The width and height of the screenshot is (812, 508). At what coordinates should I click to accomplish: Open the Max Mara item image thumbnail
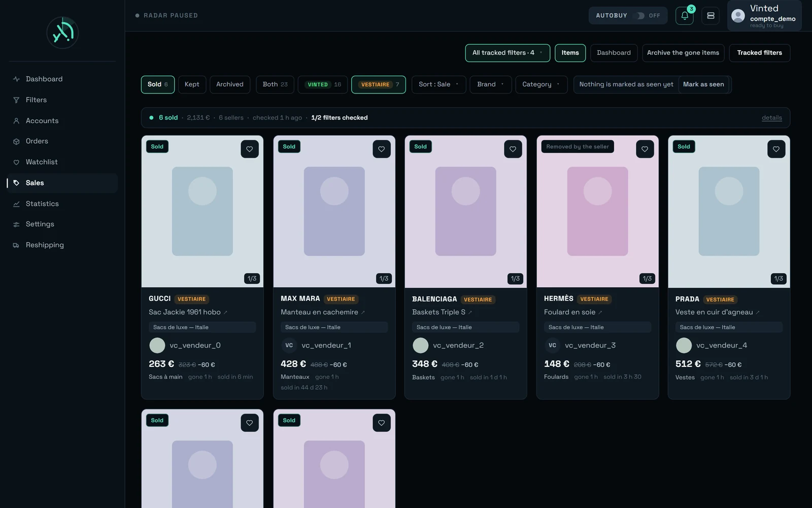coord(334,211)
